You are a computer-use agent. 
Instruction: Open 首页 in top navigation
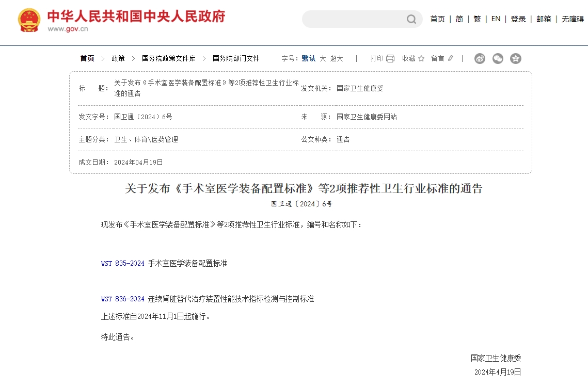[437, 19]
